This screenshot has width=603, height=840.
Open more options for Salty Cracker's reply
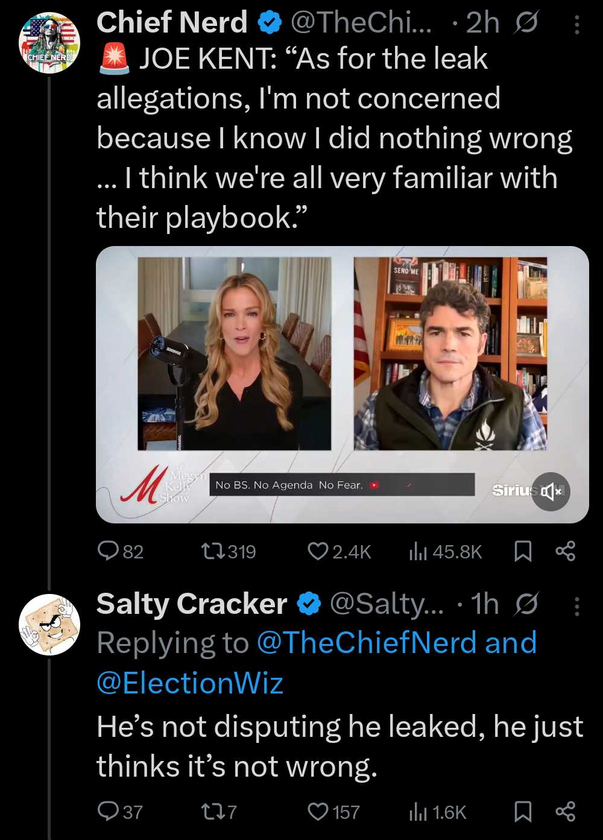pos(575,605)
